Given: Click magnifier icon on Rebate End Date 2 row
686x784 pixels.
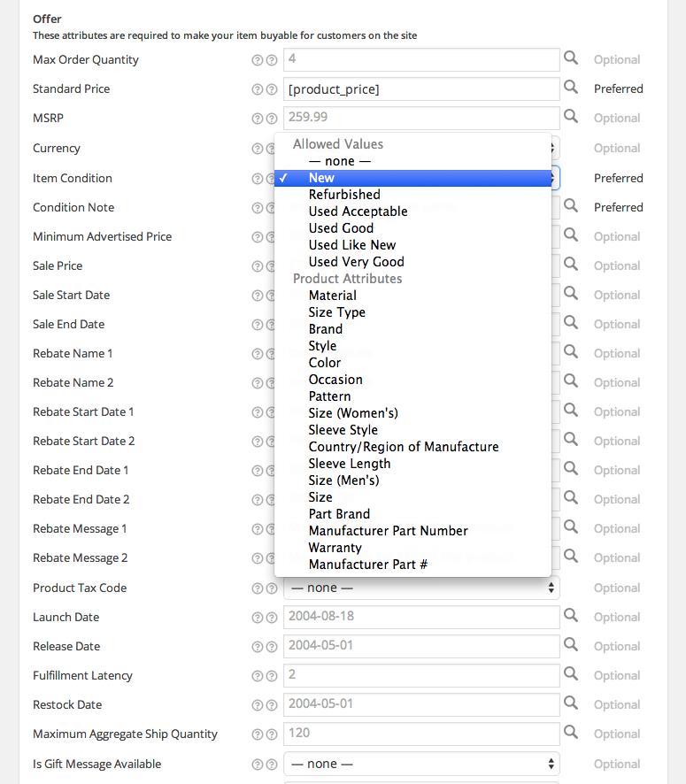Looking at the screenshot, I should (571, 497).
